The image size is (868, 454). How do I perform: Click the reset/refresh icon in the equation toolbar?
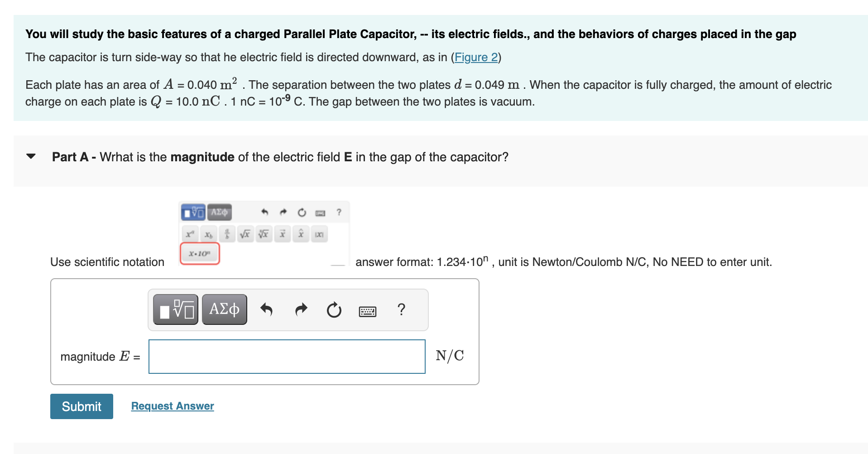(334, 310)
